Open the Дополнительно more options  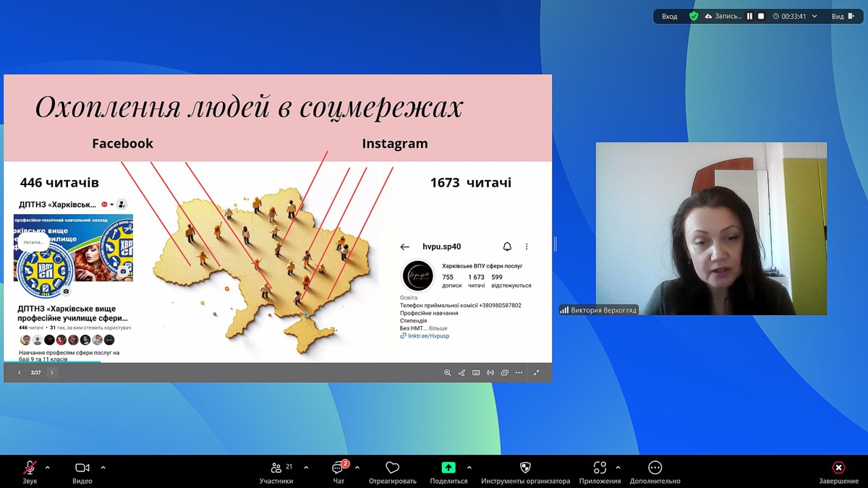[655, 471]
